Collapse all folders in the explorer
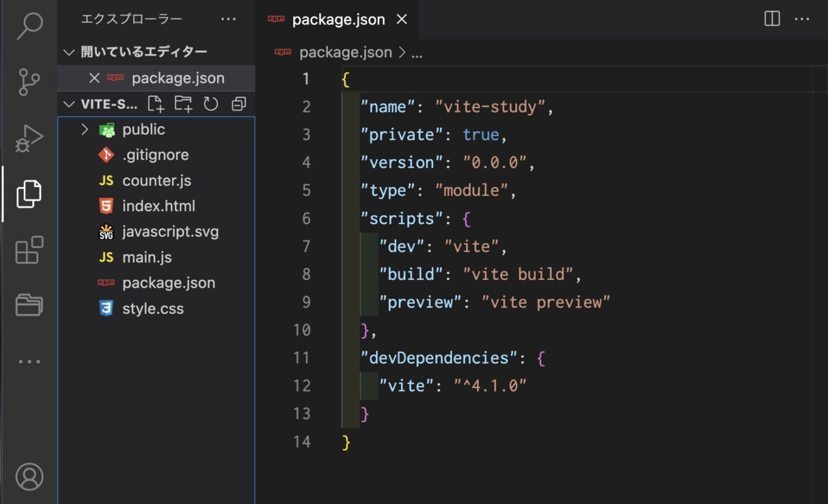This screenshot has height=504, width=828. click(x=238, y=103)
